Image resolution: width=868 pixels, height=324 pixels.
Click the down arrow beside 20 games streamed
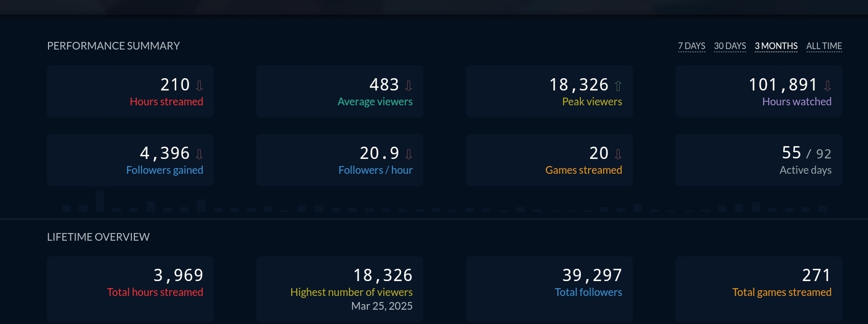618,154
